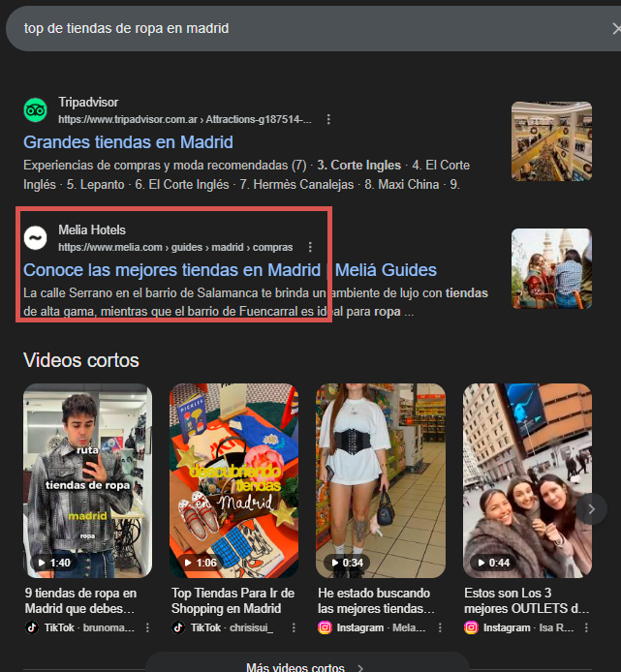Play the 0:34 video of woman in store

pyautogui.click(x=381, y=480)
